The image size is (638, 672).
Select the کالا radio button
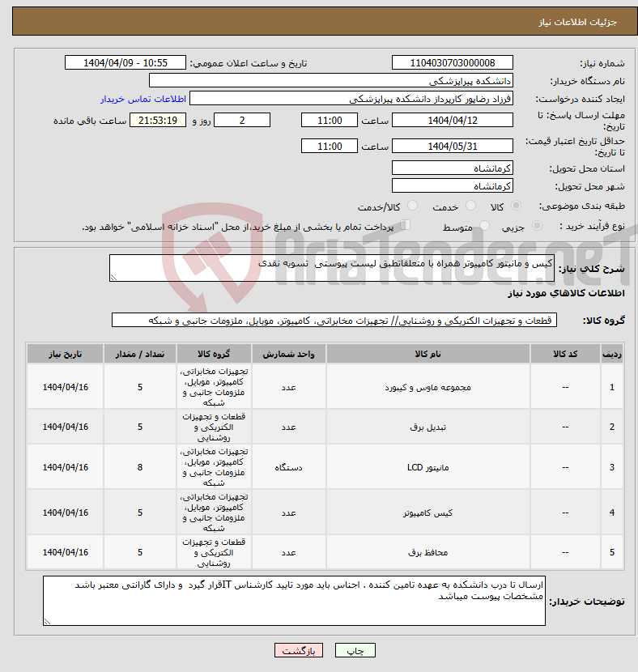click(x=517, y=206)
